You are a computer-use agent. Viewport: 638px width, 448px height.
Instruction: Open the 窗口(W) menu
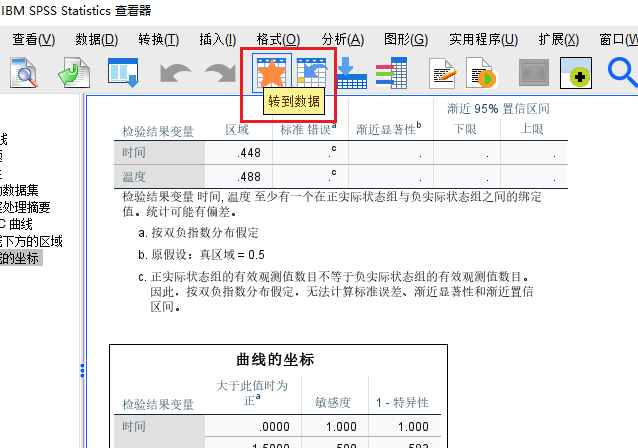coord(618,39)
